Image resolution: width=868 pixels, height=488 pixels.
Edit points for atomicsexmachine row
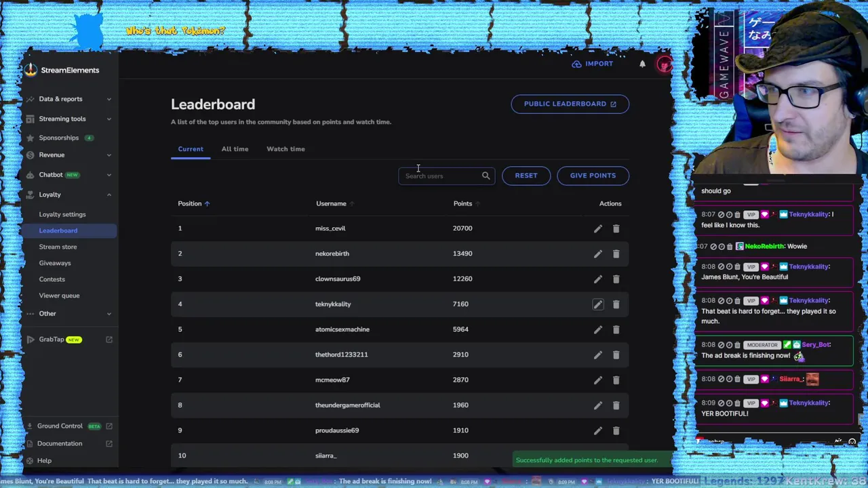tap(597, 329)
